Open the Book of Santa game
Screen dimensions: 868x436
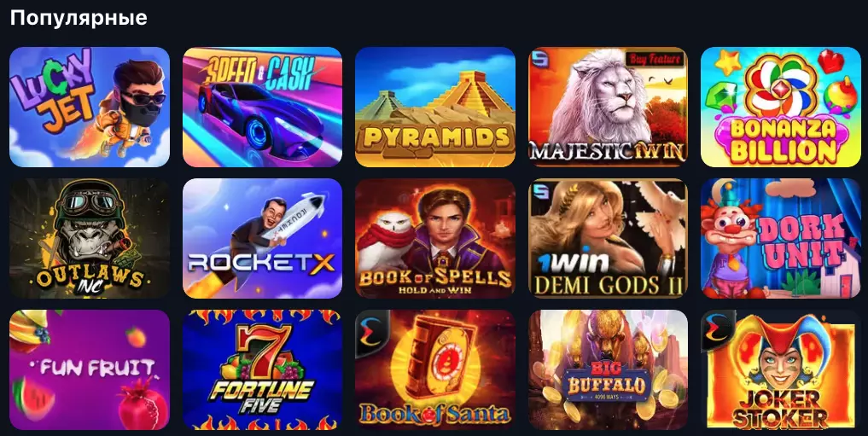[x=435, y=369]
